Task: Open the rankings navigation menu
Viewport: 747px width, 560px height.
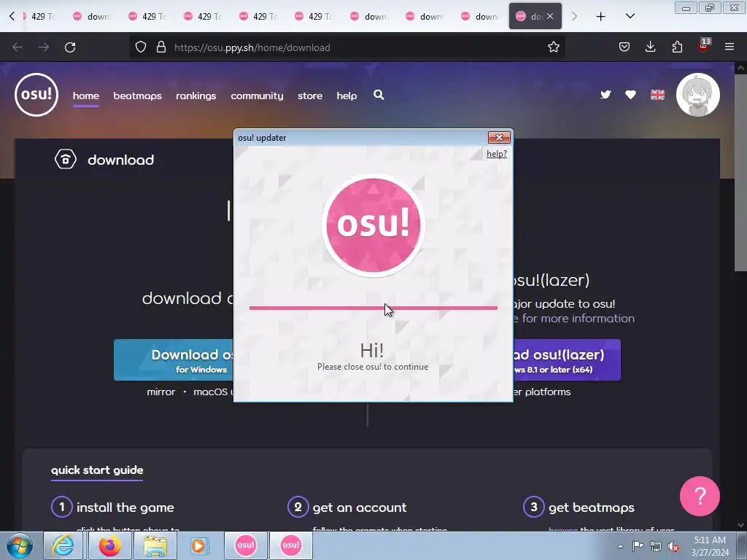Action: click(x=196, y=96)
